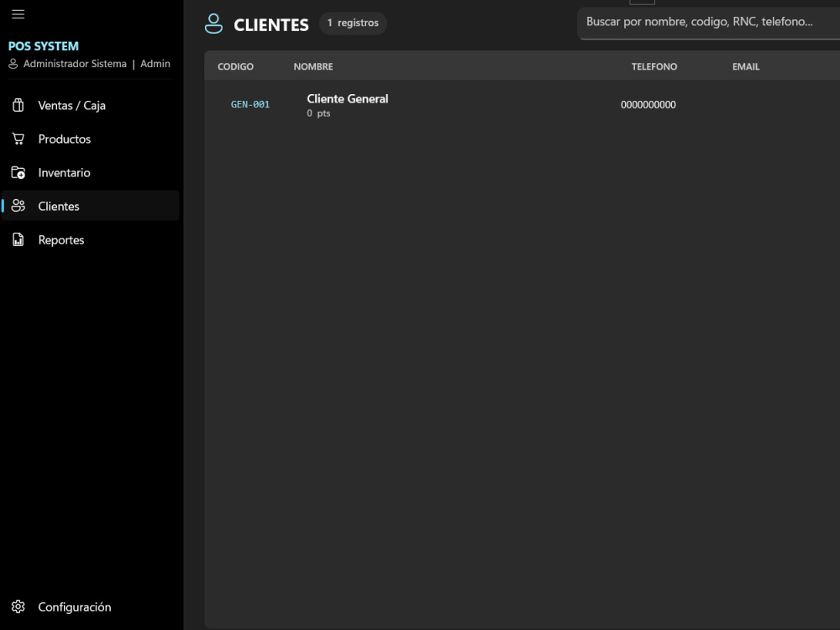Sort by the NOMBRE column header

tap(312, 66)
